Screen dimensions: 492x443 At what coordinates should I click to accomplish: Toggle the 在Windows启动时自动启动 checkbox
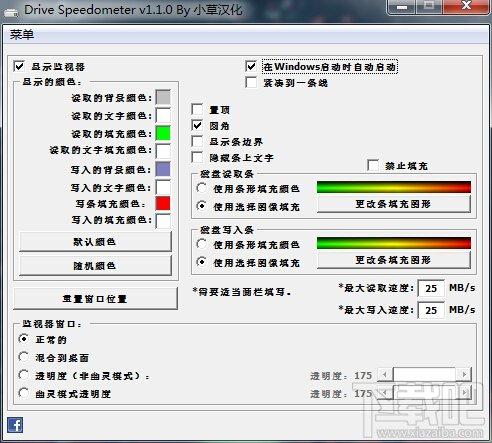pyautogui.click(x=251, y=66)
